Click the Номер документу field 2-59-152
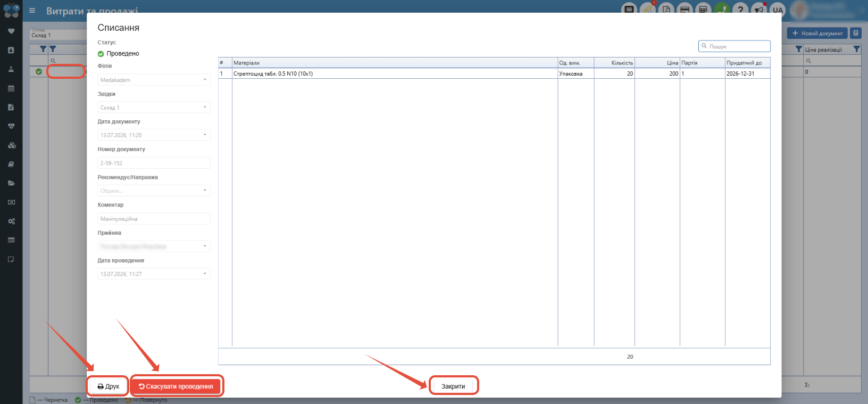The height and width of the screenshot is (404, 868). point(154,163)
